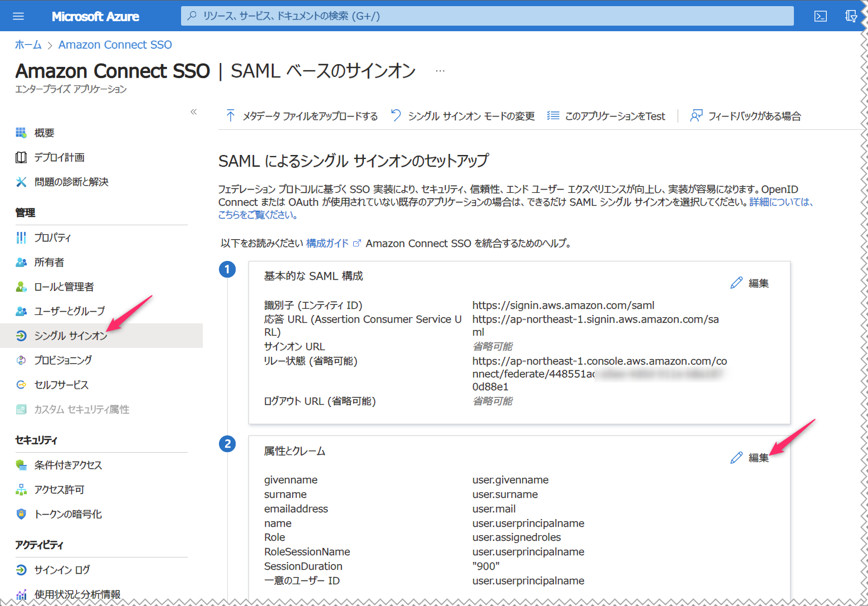Viewport: 868px width, 606px height.
Task: Click the SessionDuration claim name
Action: point(303,566)
